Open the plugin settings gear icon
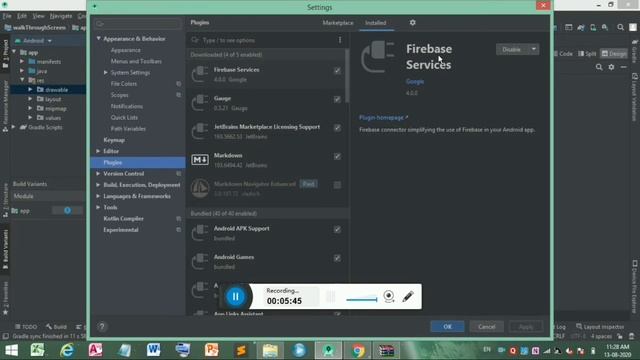640x360 pixels. (x=413, y=23)
